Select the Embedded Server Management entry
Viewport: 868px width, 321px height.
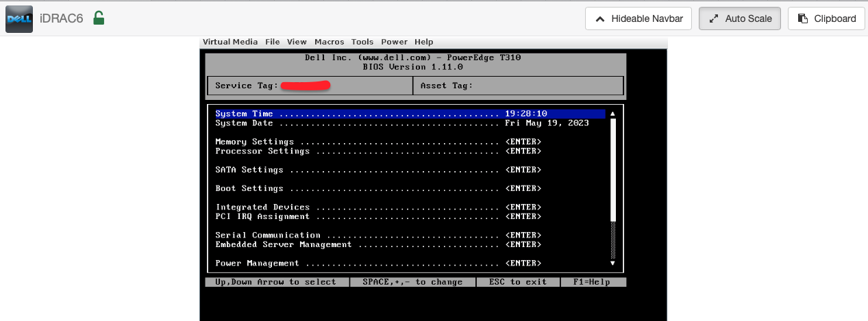pos(378,244)
